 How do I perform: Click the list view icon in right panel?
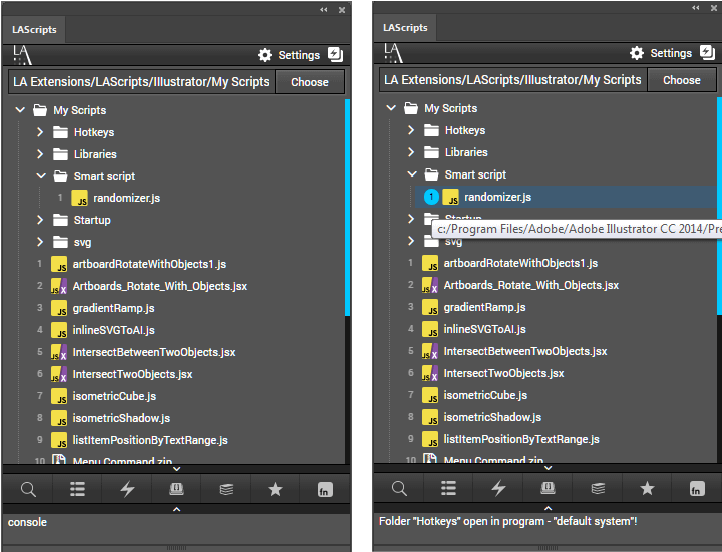click(448, 488)
